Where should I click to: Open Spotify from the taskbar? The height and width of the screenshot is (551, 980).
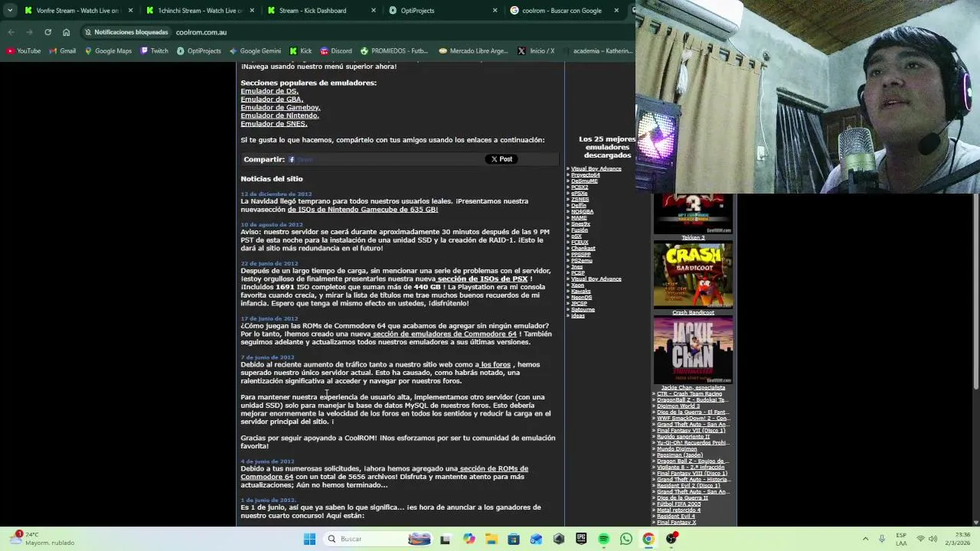pyautogui.click(x=603, y=539)
